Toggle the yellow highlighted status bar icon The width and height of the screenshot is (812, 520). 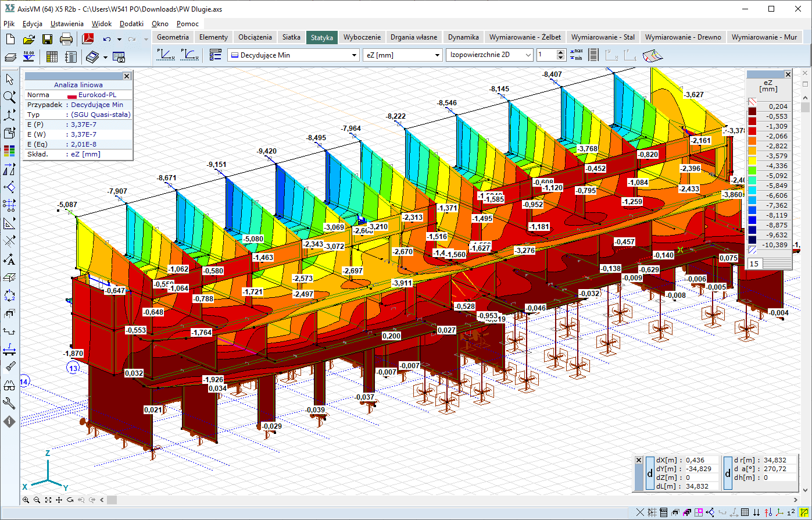pyautogui.click(x=804, y=512)
